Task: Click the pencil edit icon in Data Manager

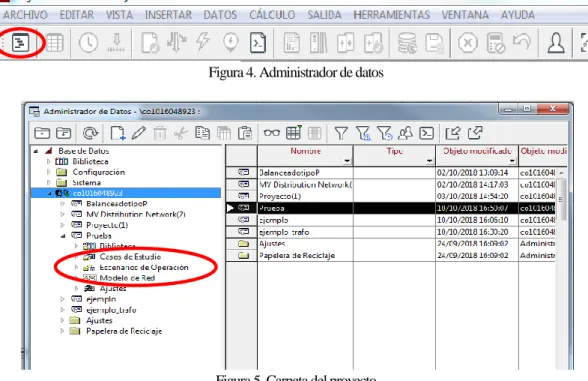Action: (x=138, y=133)
